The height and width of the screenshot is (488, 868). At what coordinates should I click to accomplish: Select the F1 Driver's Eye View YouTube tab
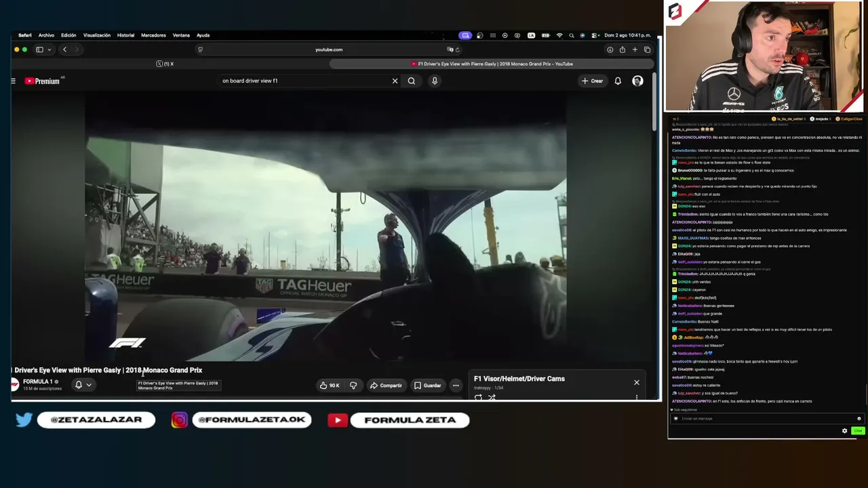click(x=492, y=64)
